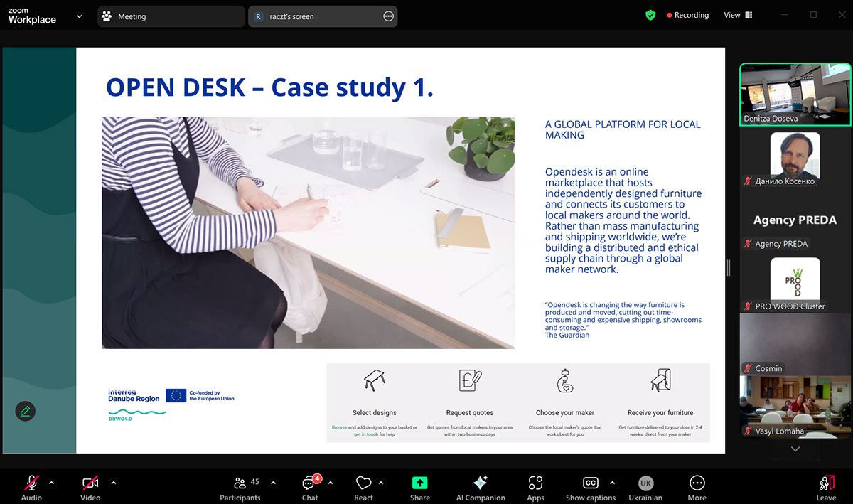Image resolution: width=853 pixels, height=504 pixels.
Task: Click the Interreg Danube Region logo
Action: (134, 396)
